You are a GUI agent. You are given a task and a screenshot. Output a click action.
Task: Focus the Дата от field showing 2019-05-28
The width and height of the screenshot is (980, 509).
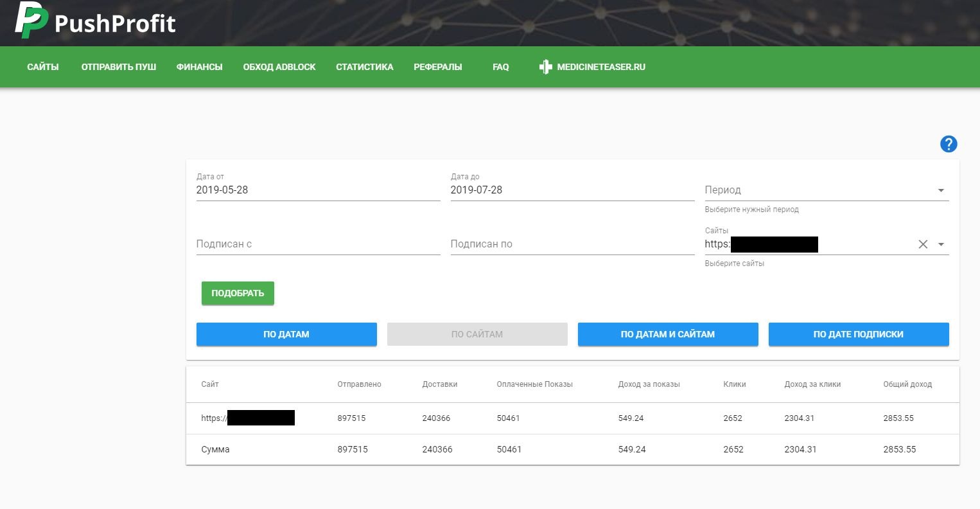pos(319,190)
